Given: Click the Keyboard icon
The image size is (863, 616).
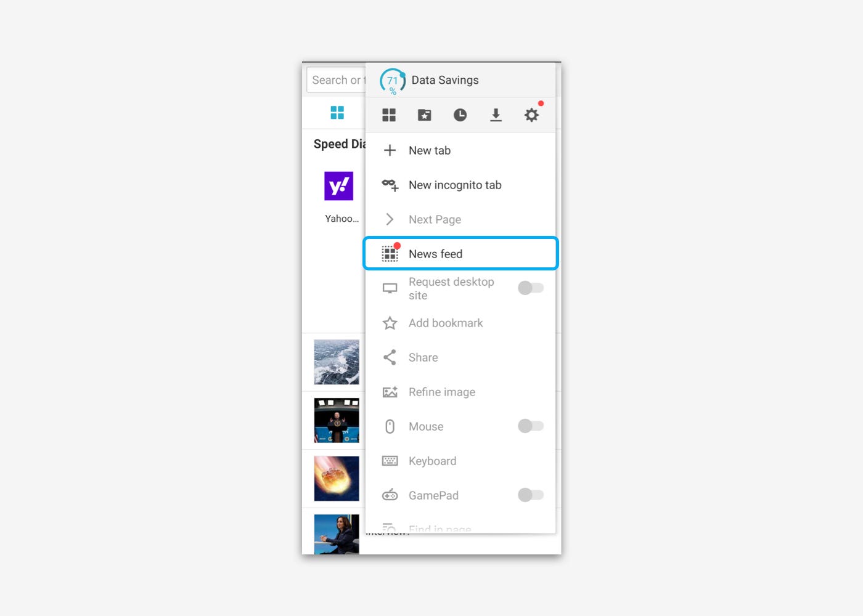Looking at the screenshot, I should pos(390,461).
